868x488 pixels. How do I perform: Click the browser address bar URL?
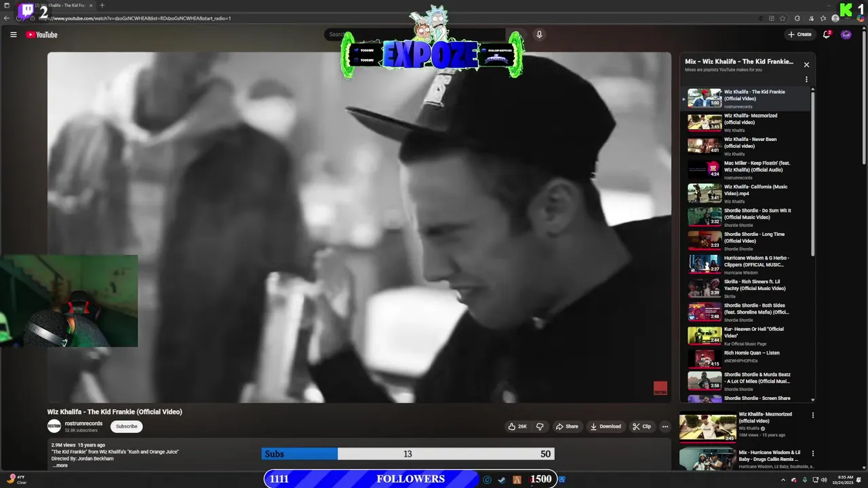(x=135, y=18)
